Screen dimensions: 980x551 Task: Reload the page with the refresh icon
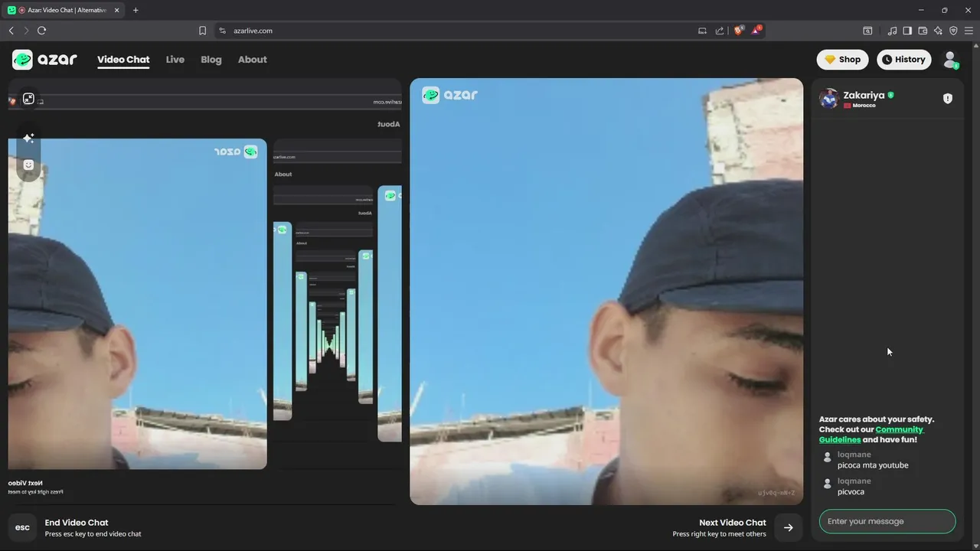[41, 31]
